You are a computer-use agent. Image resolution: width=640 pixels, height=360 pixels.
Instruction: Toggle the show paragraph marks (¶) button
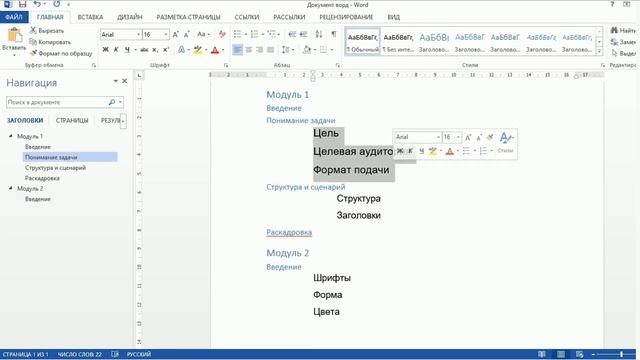pos(334,34)
